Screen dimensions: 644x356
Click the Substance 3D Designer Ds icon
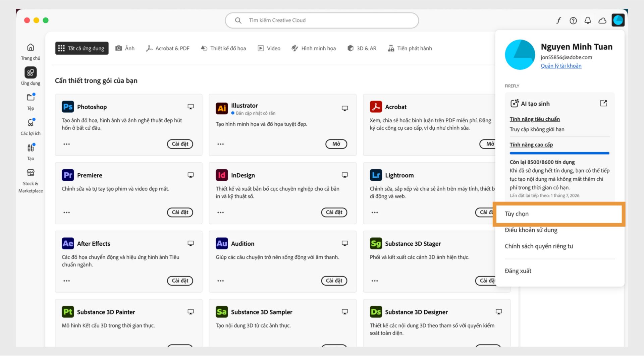pyautogui.click(x=376, y=312)
